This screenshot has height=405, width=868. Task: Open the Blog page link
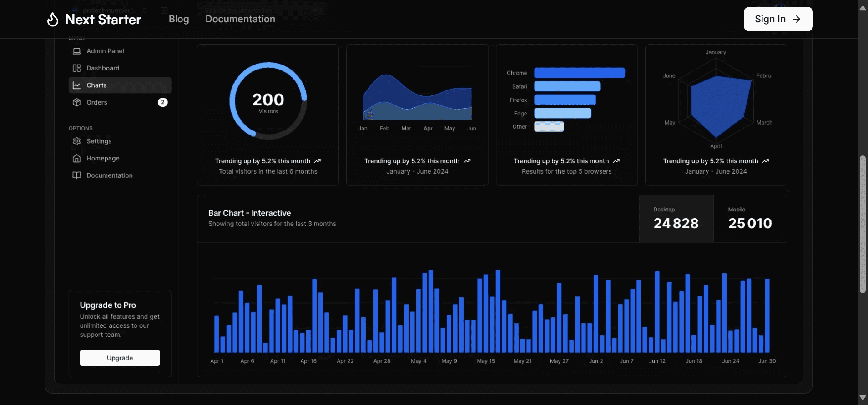(179, 19)
